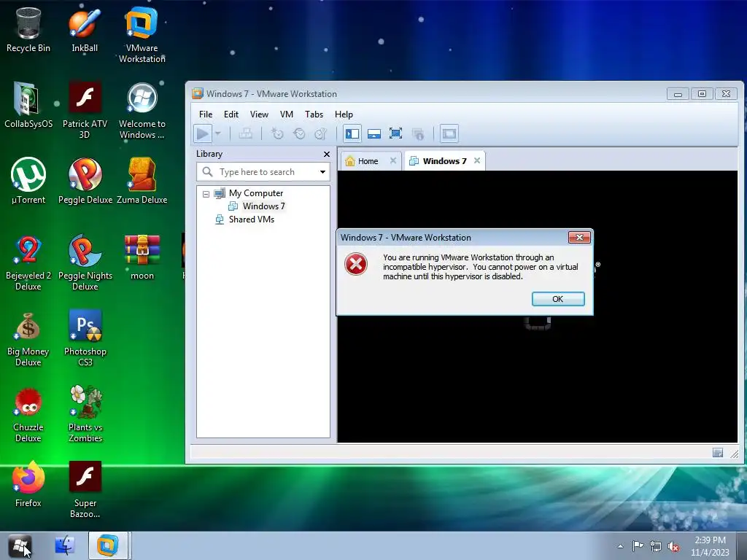Open the CollabSysOS desktop icon
This screenshot has height=560, width=747.
click(x=28, y=105)
